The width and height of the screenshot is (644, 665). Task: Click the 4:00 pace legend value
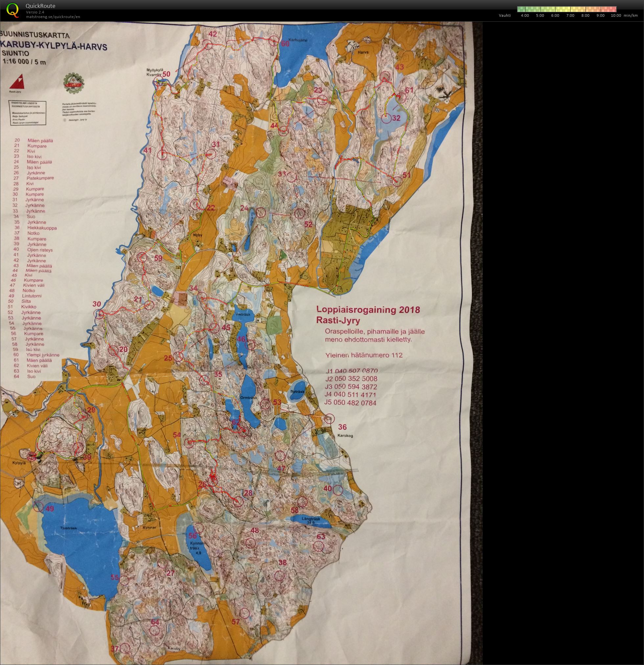(x=525, y=15)
